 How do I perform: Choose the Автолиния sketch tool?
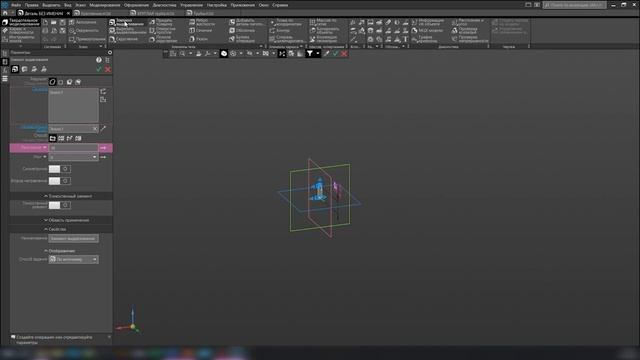(83, 22)
